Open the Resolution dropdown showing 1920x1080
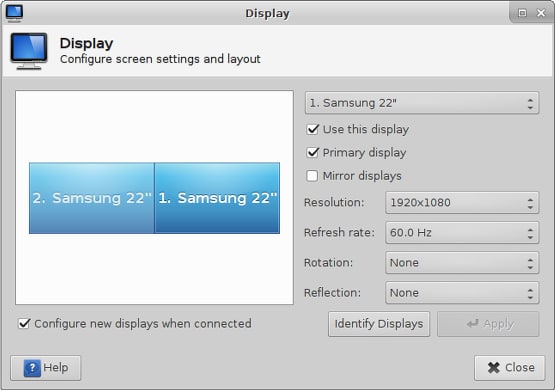The image size is (555, 390). click(462, 203)
